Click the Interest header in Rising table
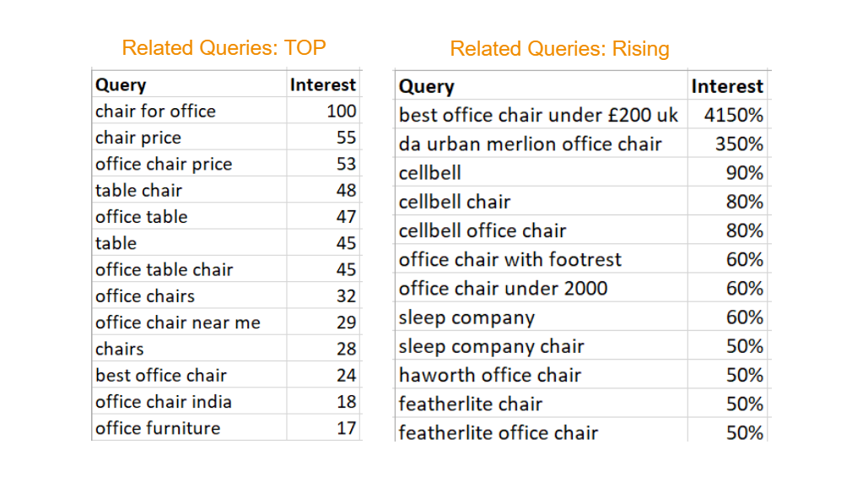 (726, 86)
